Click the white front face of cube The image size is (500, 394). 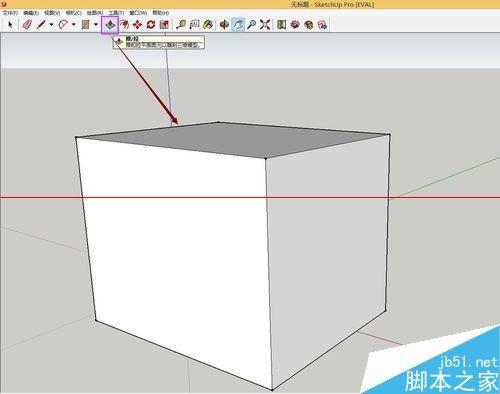point(177,253)
